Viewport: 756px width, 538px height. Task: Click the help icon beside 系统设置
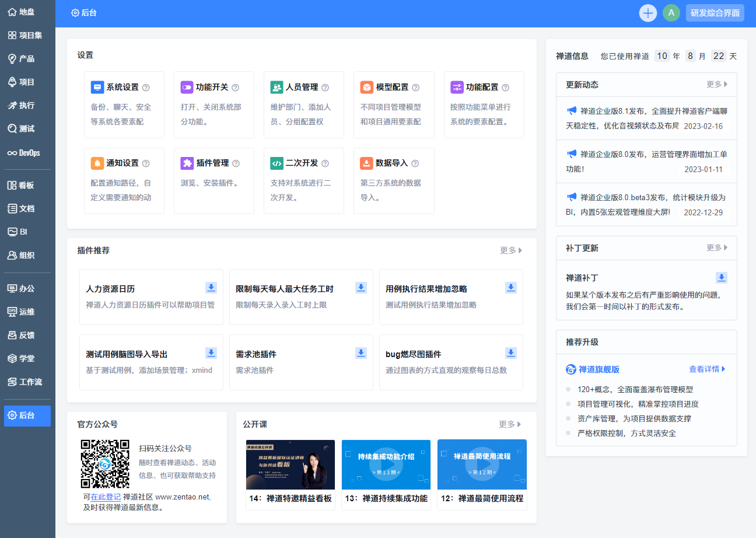click(146, 88)
